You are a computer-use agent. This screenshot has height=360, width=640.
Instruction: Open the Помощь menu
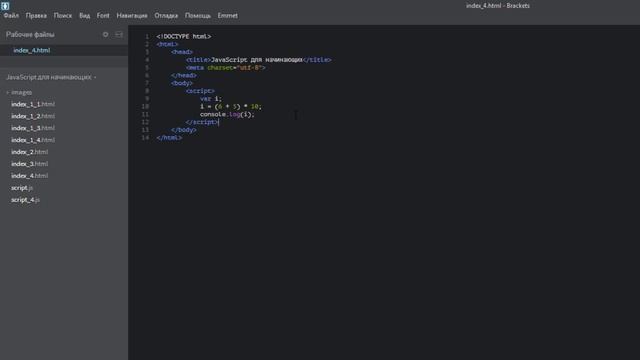click(198, 16)
